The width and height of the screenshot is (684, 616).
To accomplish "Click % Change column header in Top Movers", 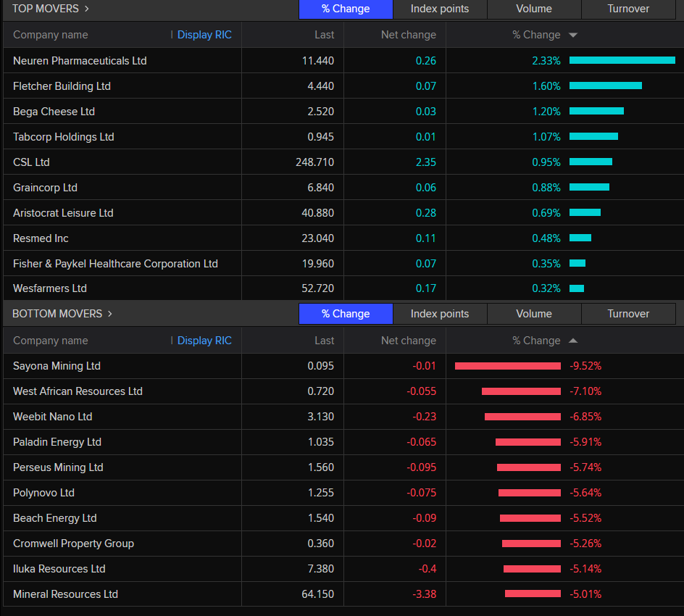I will [x=536, y=35].
